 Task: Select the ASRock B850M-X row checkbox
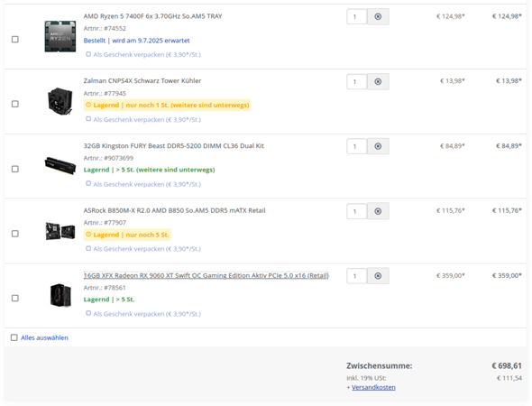coord(15,234)
